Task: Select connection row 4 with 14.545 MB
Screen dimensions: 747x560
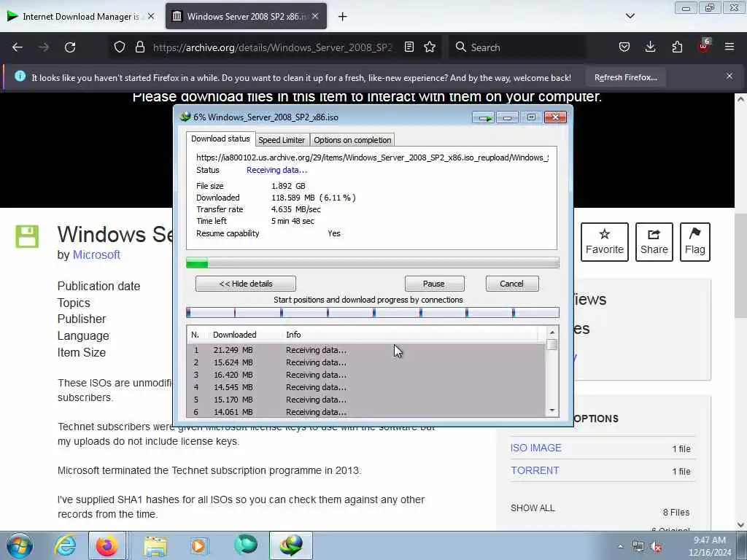Action: pyautogui.click(x=366, y=387)
